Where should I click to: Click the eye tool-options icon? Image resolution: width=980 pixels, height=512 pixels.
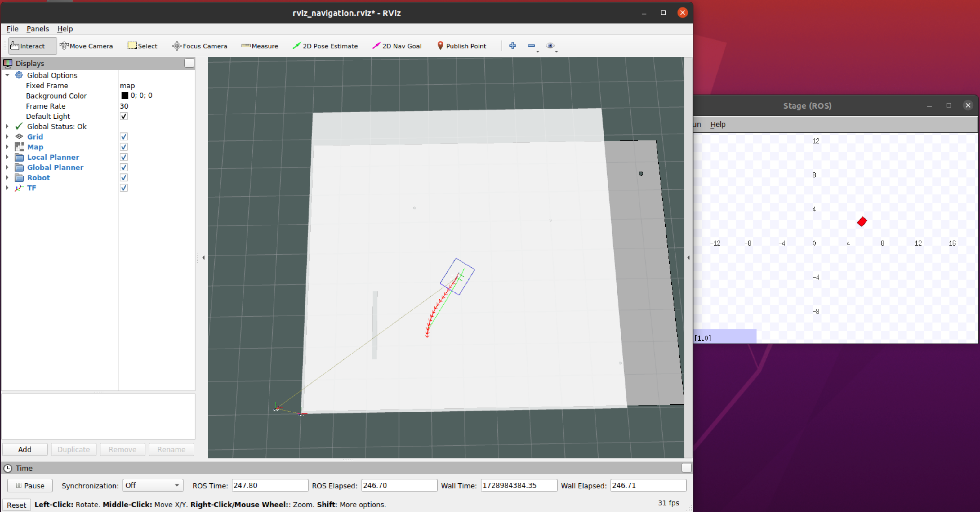click(550, 46)
